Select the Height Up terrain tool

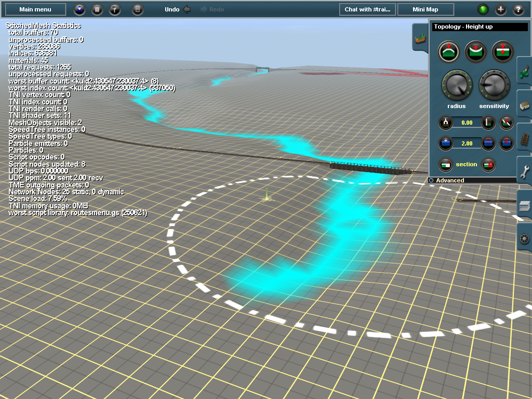448,51
